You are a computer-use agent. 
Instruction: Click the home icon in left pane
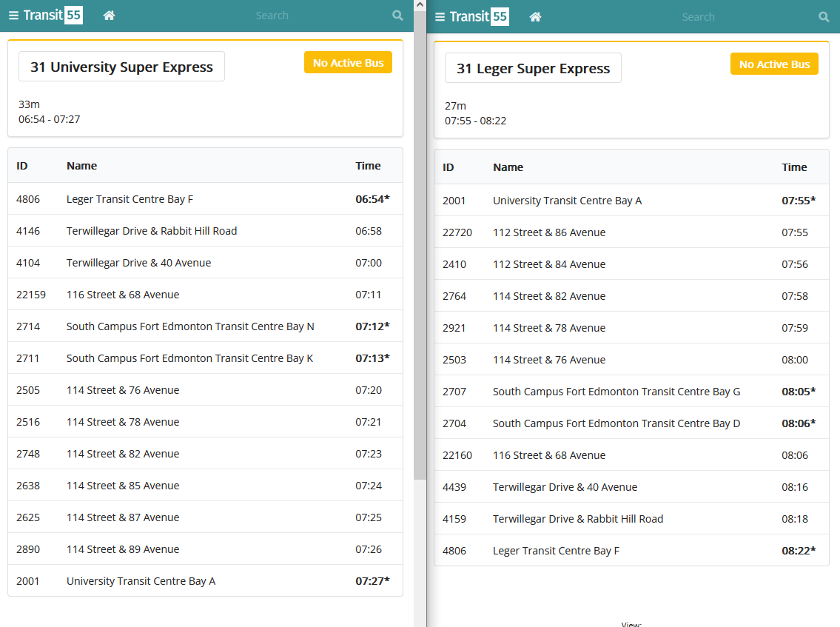click(x=109, y=16)
